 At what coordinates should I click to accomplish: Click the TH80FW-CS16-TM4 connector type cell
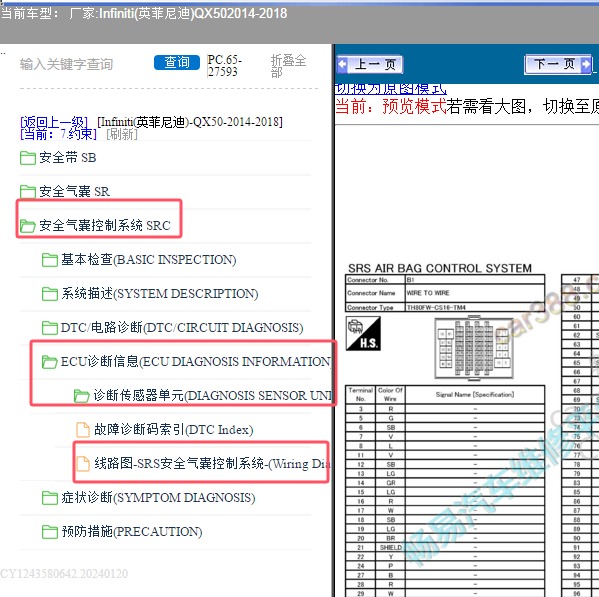tap(475, 307)
